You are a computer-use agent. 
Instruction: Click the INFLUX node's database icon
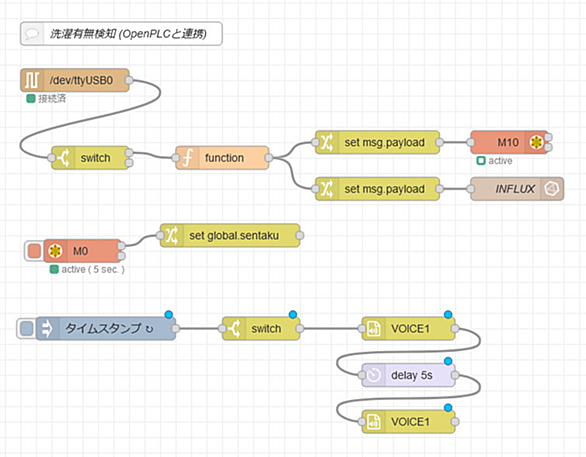coord(552,189)
